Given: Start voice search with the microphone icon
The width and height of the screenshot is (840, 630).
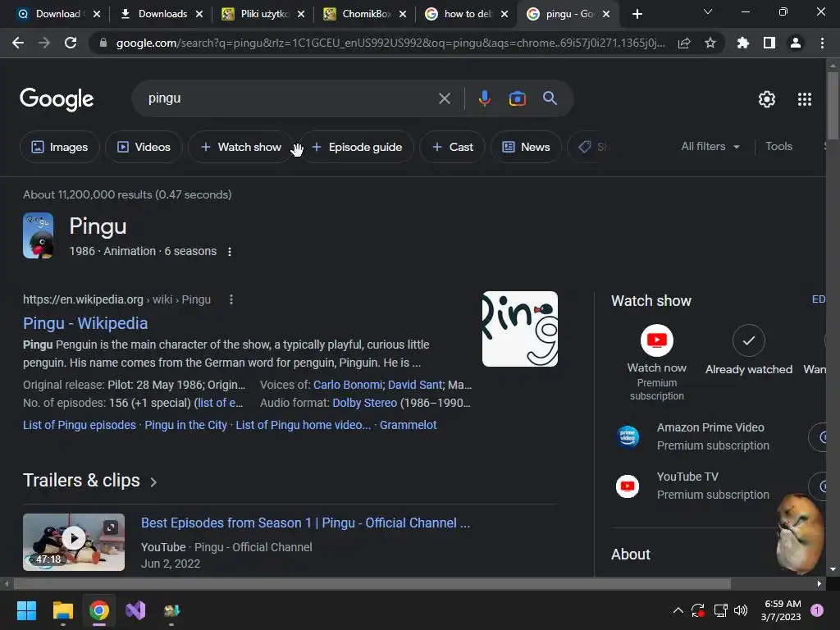Looking at the screenshot, I should (485, 98).
